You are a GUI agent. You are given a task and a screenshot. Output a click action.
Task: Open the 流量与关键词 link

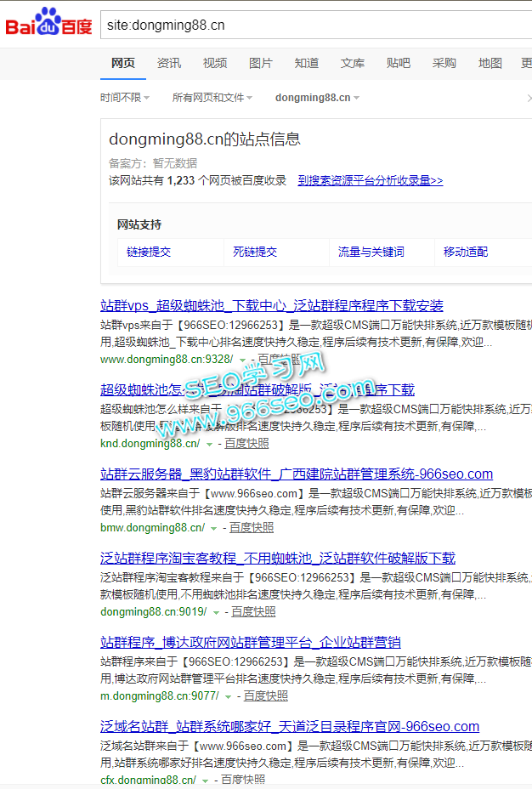click(x=371, y=253)
